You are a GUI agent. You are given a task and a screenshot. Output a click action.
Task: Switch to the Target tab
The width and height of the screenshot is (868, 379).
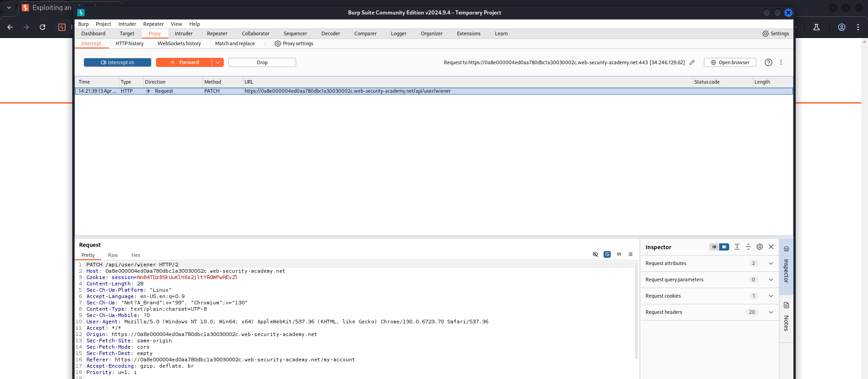pos(127,33)
